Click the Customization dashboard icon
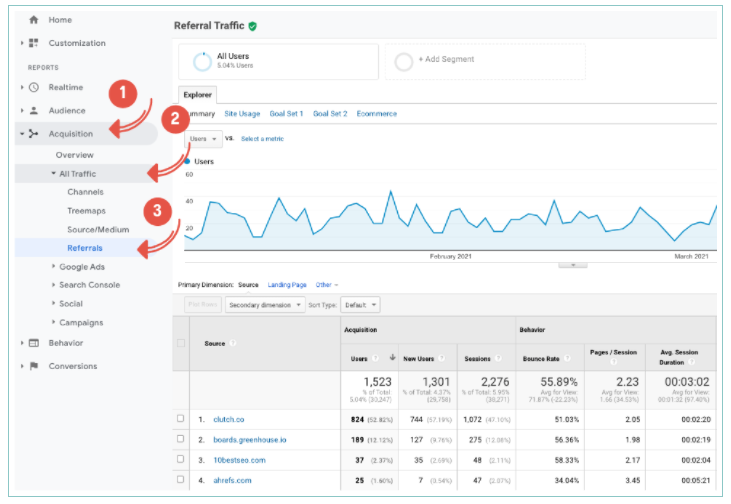The width and height of the screenshot is (731, 504). coord(34,43)
